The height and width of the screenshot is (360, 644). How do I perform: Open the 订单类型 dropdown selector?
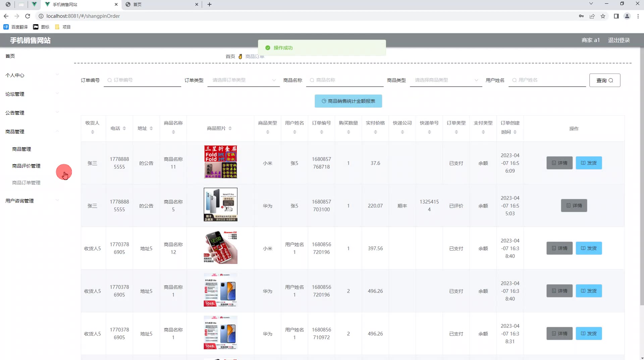click(x=244, y=80)
